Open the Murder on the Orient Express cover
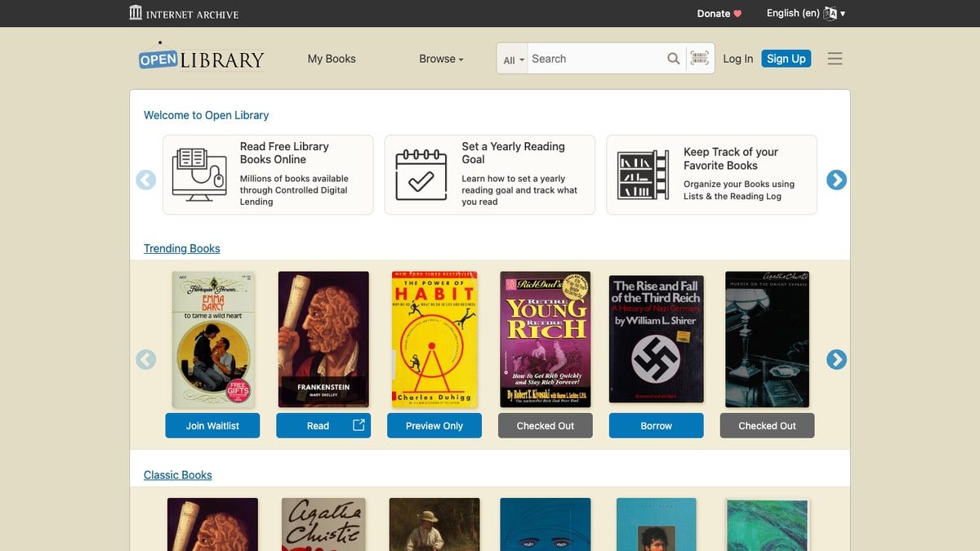 click(768, 340)
